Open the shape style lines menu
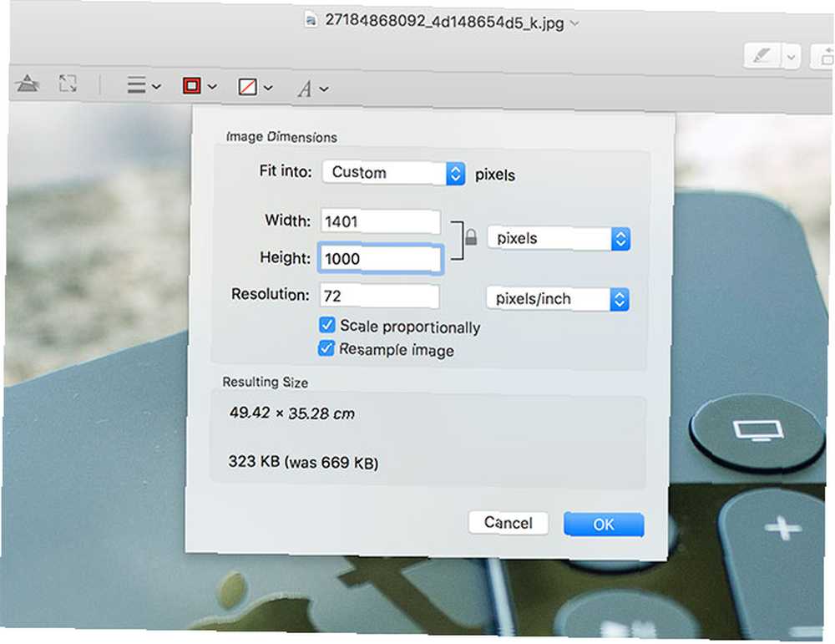The width and height of the screenshot is (835, 644). point(143,85)
